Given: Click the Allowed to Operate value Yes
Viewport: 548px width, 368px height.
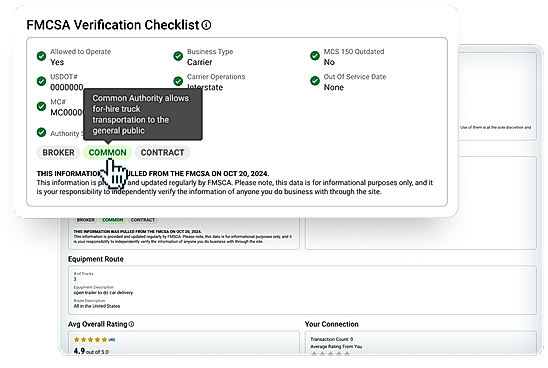Looking at the screenshot, I should tap(57, 62).
